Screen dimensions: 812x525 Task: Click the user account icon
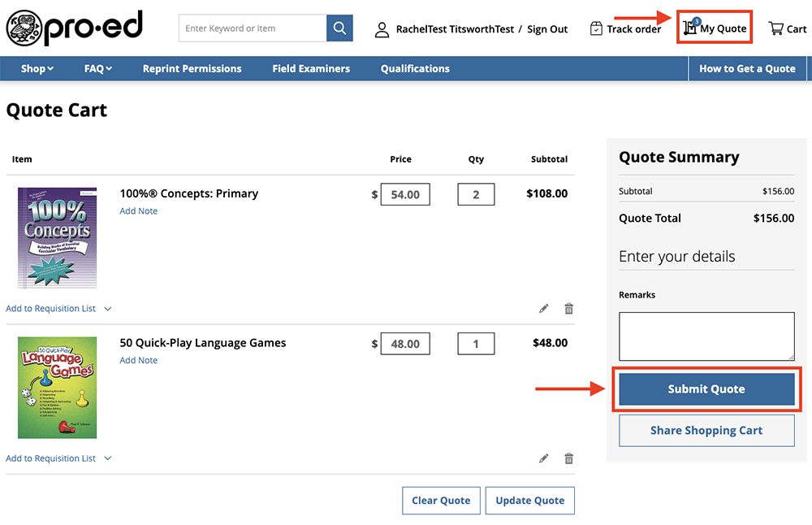point(382,29)
